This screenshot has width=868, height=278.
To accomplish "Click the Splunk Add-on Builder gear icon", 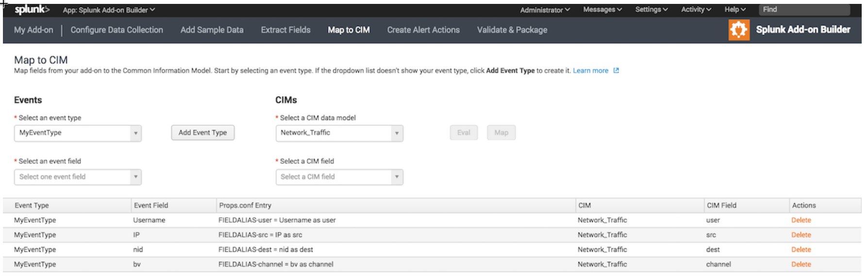I will click(x=739, y=30).
